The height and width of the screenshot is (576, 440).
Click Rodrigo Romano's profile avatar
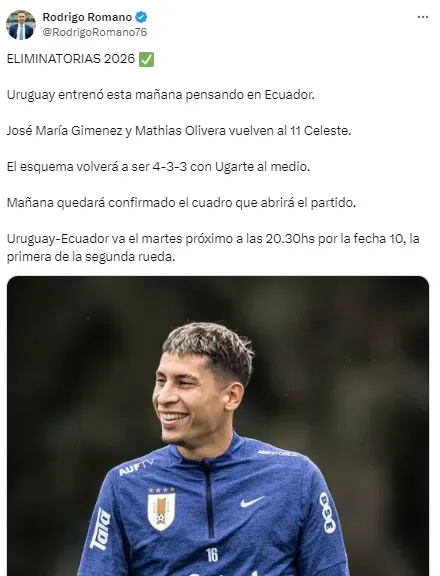pyautogui.click(x=21, y=25)
